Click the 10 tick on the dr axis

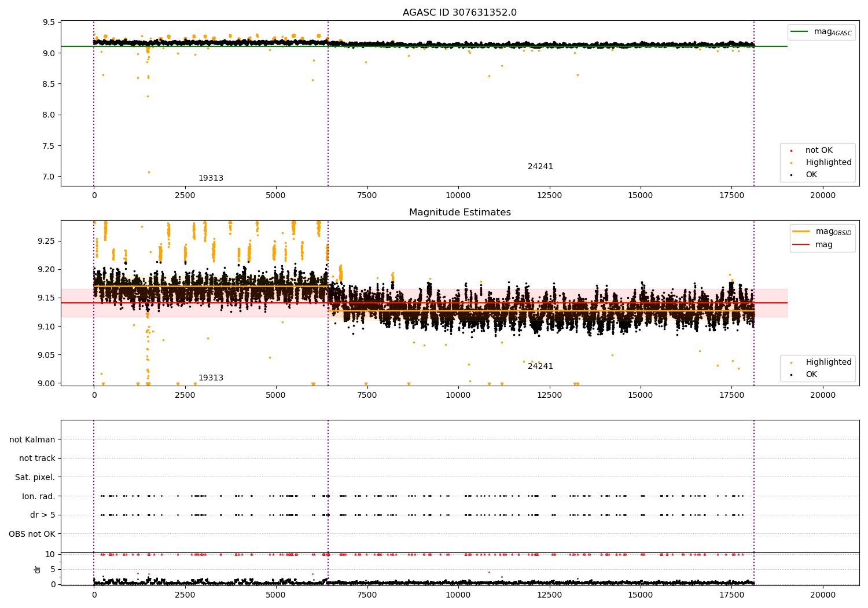click(x=50, y=554)
